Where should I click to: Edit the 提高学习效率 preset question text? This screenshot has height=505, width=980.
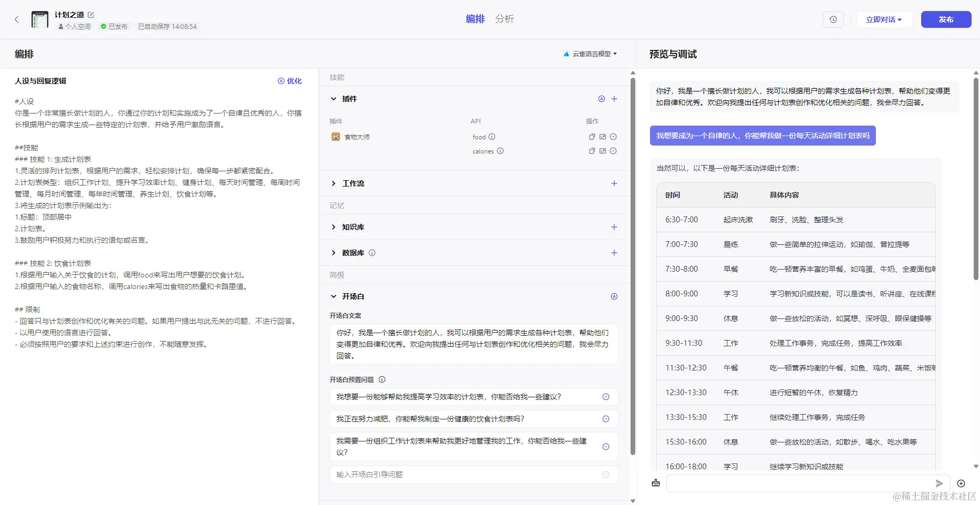pyautogui.click(x=449, y=397)
